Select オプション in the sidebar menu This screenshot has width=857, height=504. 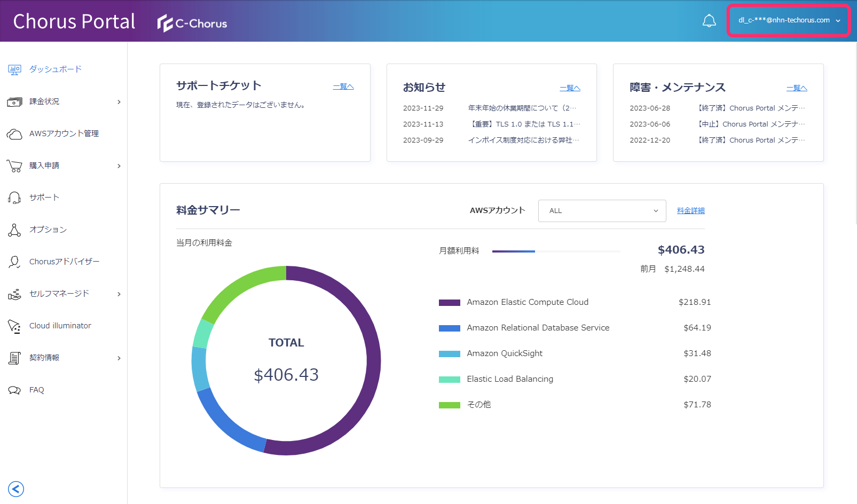coord(48,230)
